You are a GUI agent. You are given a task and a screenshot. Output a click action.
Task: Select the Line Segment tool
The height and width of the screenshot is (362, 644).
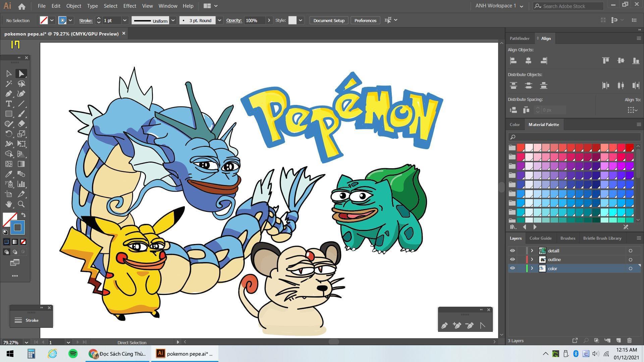pyautogui.click(x=21, y=104)
